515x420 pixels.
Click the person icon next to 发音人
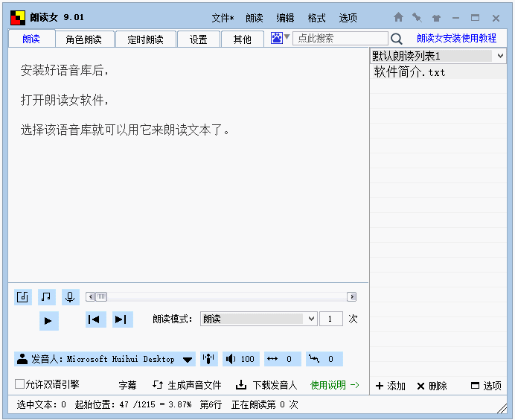tap(22, 359)
